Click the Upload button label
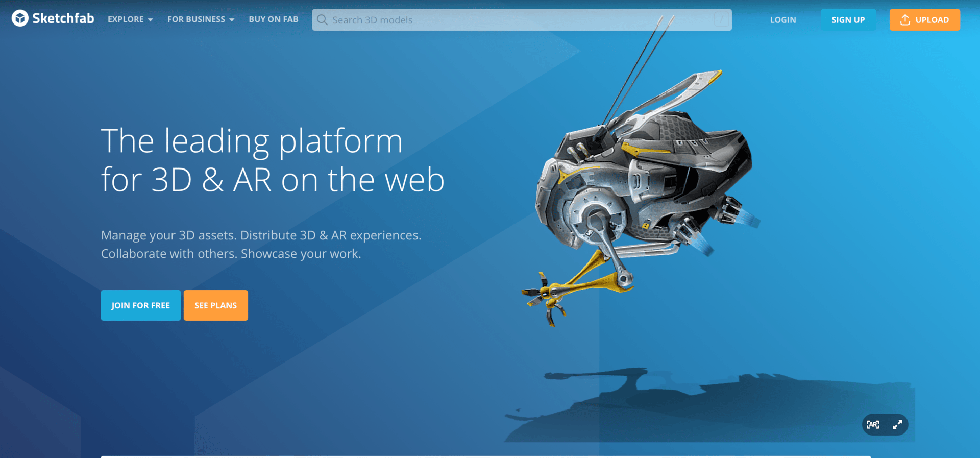Viewport: 980px width, 458px height. (x=932, y=20)
